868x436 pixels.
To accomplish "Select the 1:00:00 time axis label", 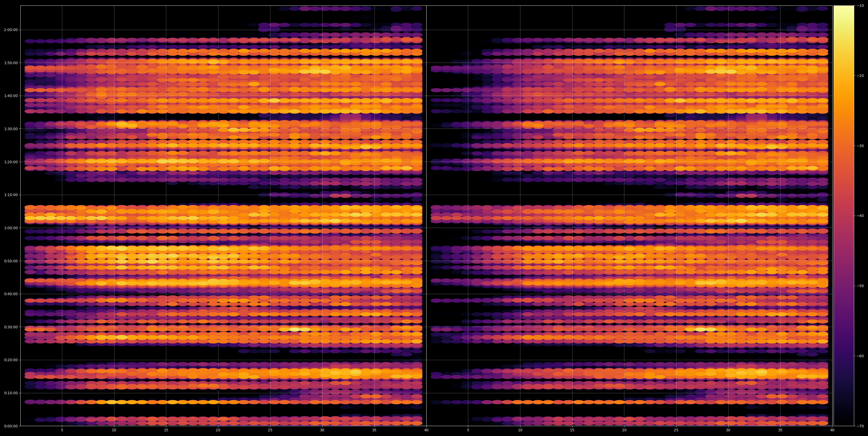I will tap(11, 228).
